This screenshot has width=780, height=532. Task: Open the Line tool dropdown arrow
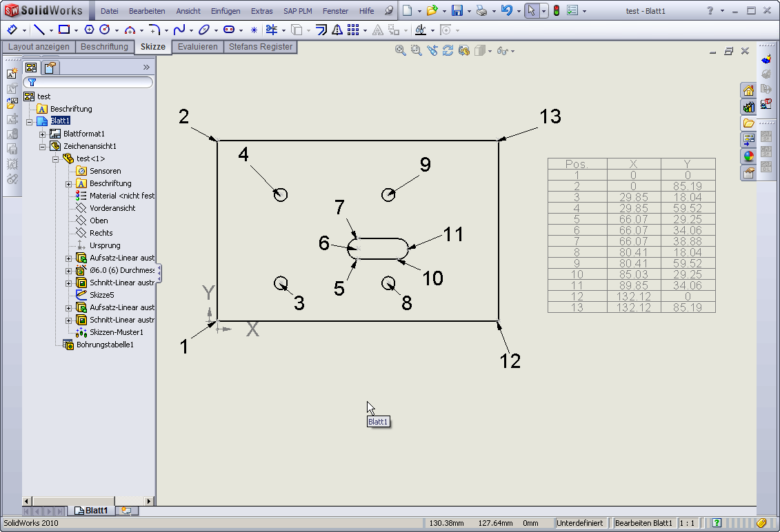coord(51,31)
